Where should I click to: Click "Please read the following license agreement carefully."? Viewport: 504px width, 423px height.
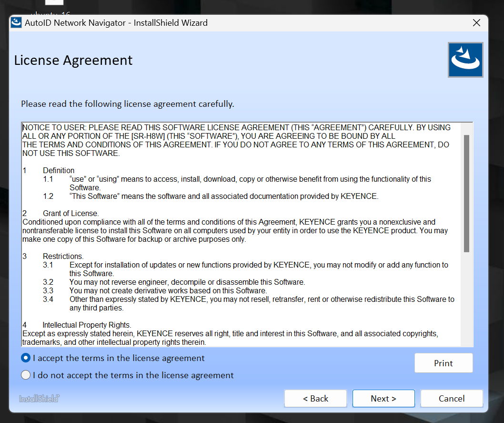tap(128, 104)
